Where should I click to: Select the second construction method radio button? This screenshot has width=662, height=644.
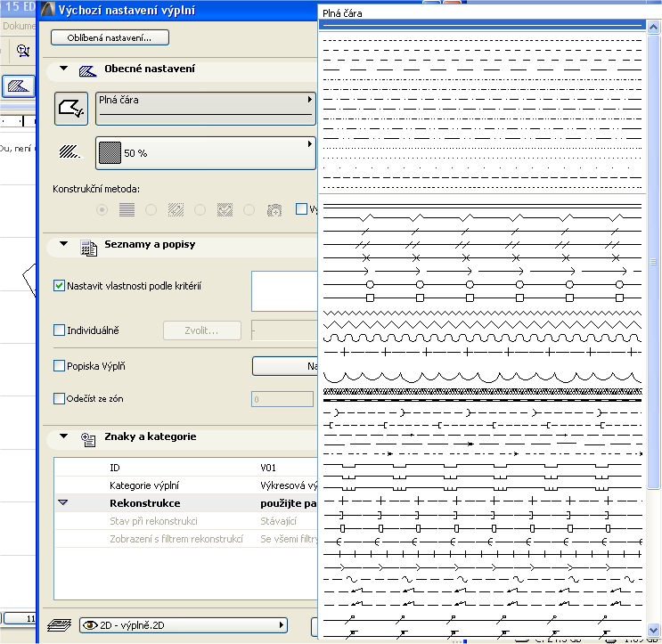point(151,209)
